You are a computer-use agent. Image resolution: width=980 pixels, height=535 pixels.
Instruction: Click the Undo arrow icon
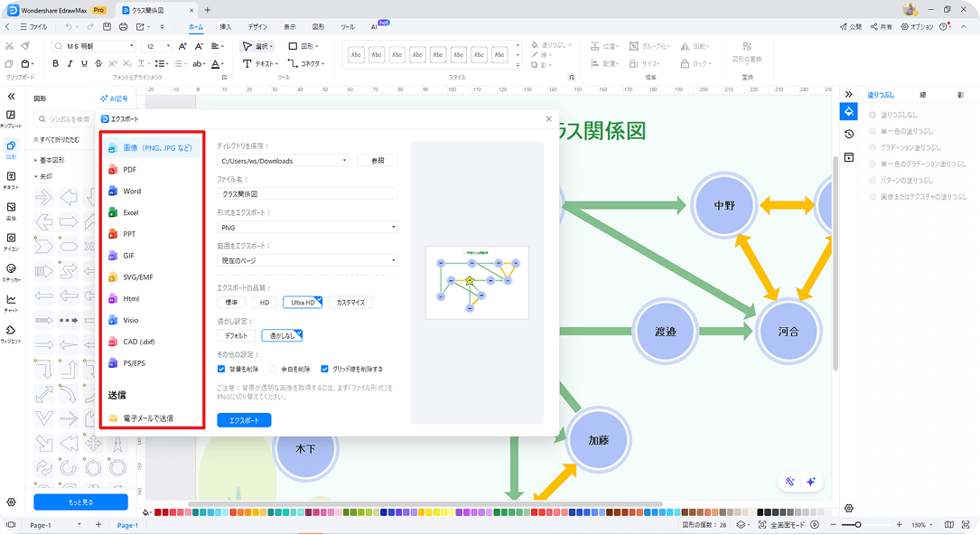68,27
